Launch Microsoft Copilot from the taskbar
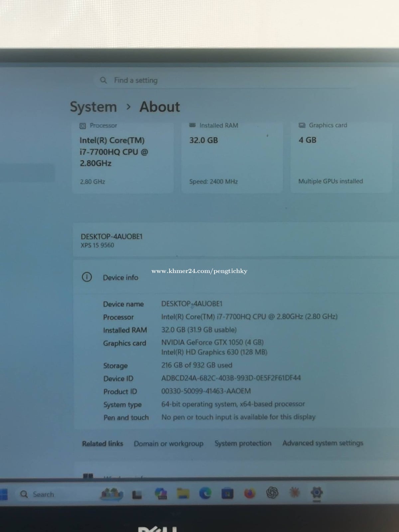The width and height of the screenshot is (399, 532). click(161, 494)
